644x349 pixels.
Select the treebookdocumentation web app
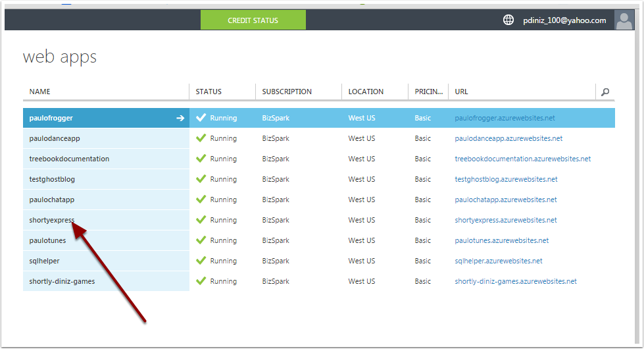click(x=69, y=159)
